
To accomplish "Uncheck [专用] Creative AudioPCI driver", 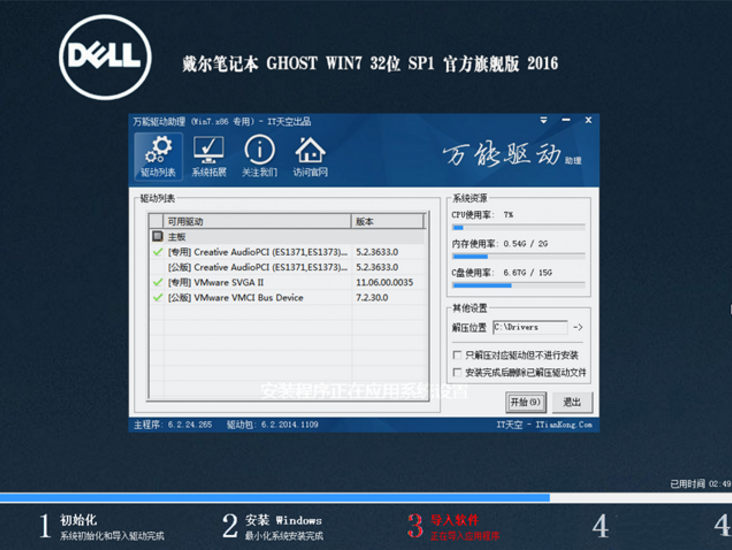I will (158, 252).
